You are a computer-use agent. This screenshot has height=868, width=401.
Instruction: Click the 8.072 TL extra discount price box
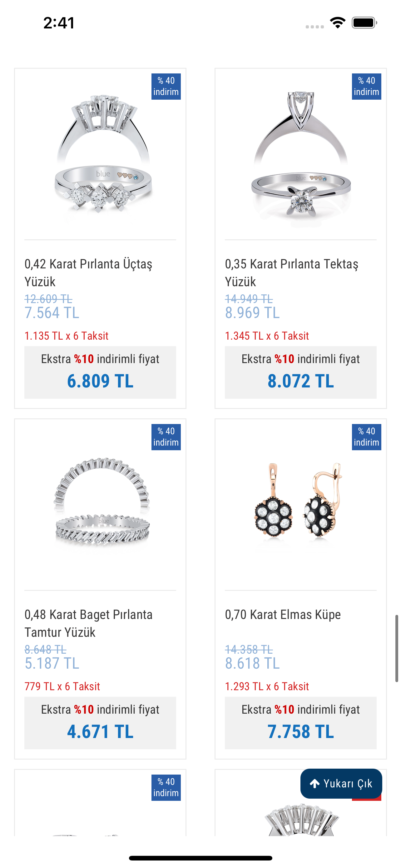point(301,372)
